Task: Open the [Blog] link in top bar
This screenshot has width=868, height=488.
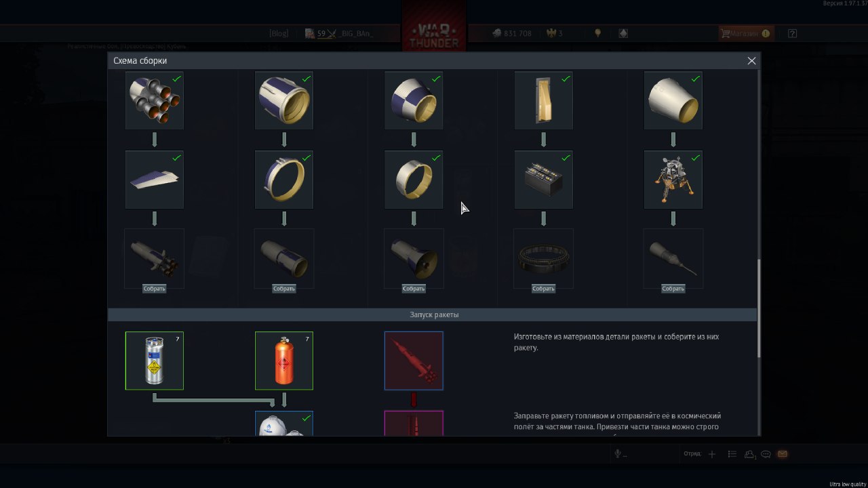Action: [279, 33]
